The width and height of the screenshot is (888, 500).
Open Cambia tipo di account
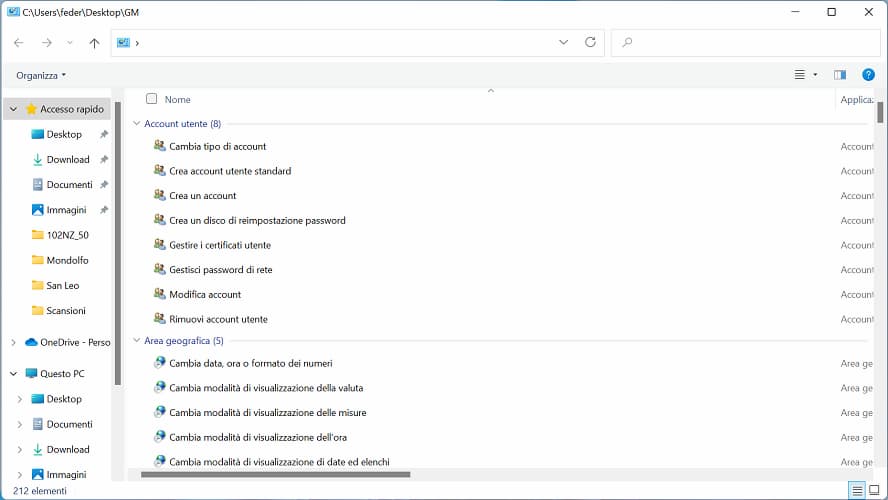[x=217, y=146]
